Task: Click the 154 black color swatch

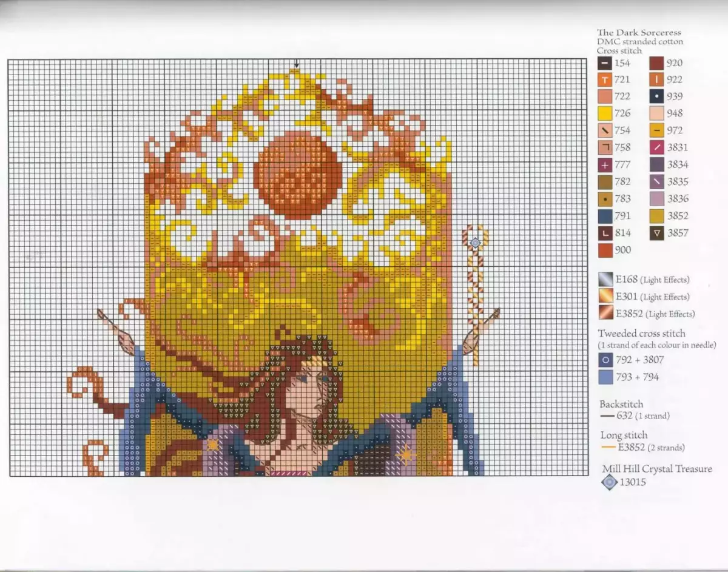Action: point(605,62)
